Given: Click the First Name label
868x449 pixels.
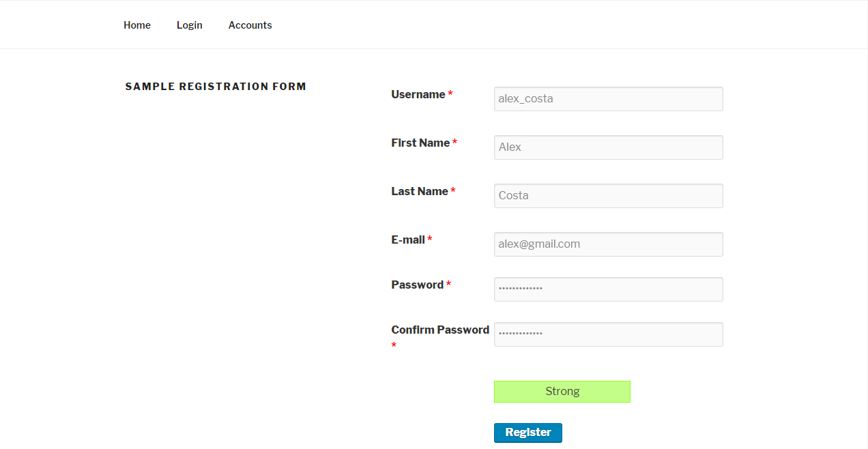Looking at the screenshot, I should coord(420,143).
